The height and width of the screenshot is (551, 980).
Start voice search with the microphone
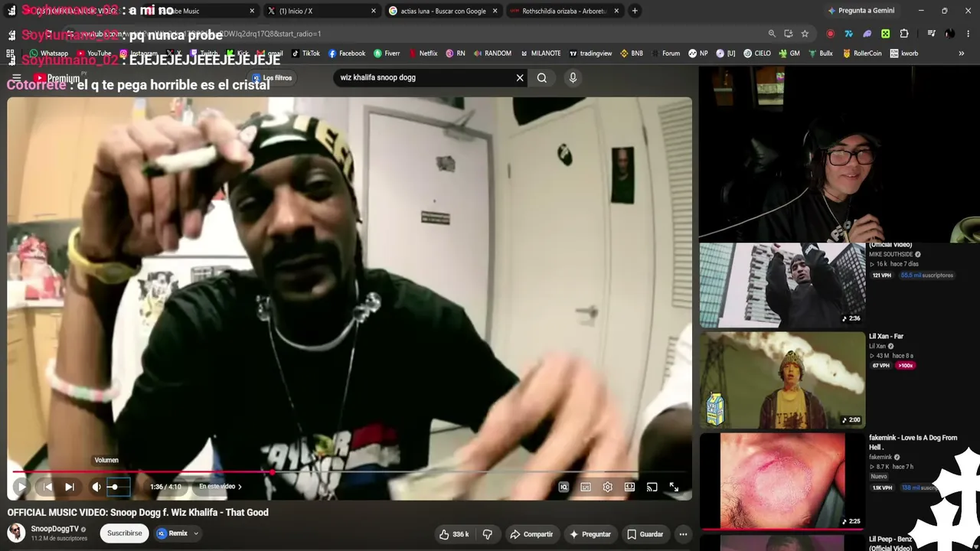point(573,77)
